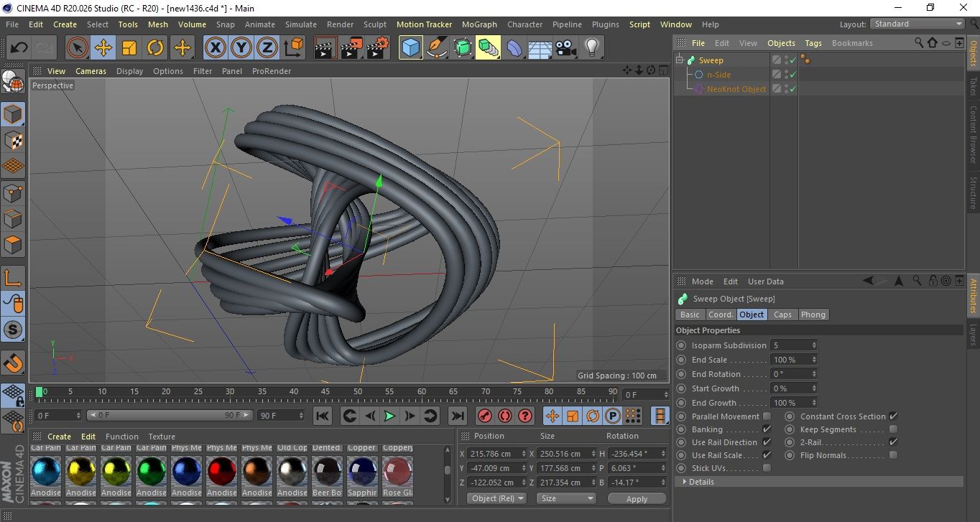The width and height of the screenshot is (980, 522).
Task: Select the Sapphire blue material swatch
Action: coord(362,471)
